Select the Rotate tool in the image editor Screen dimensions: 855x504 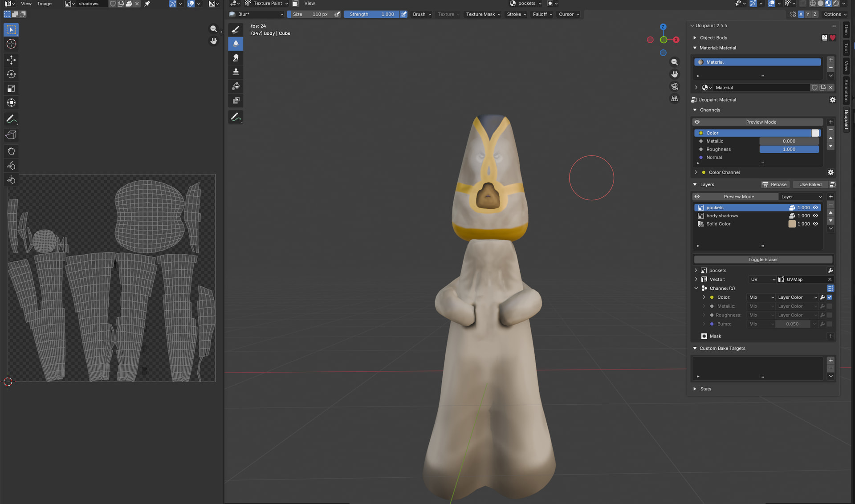click(11, 74)
